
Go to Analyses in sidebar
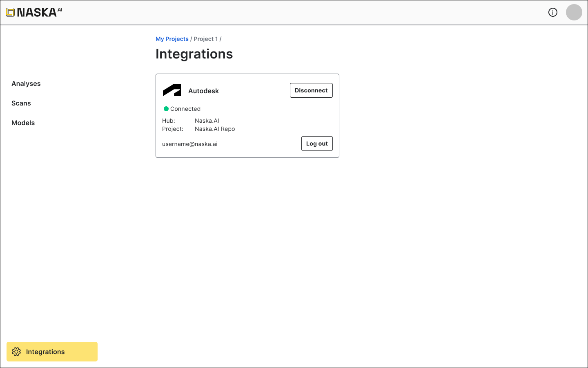(x=26, y=83)
